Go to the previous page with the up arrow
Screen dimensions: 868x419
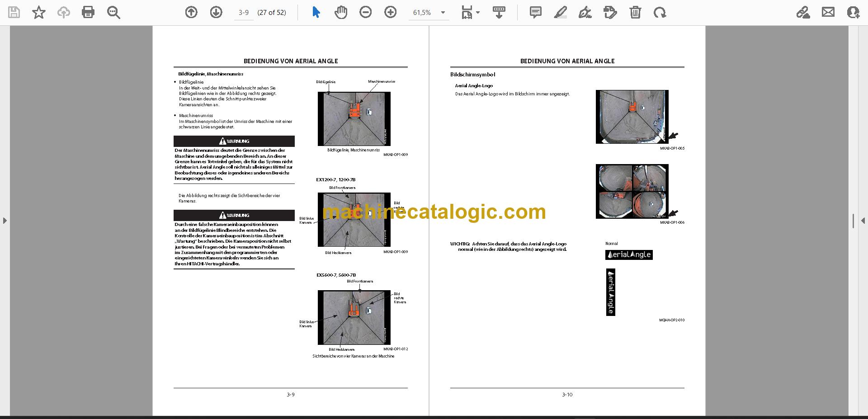click(x=191, y=12)
